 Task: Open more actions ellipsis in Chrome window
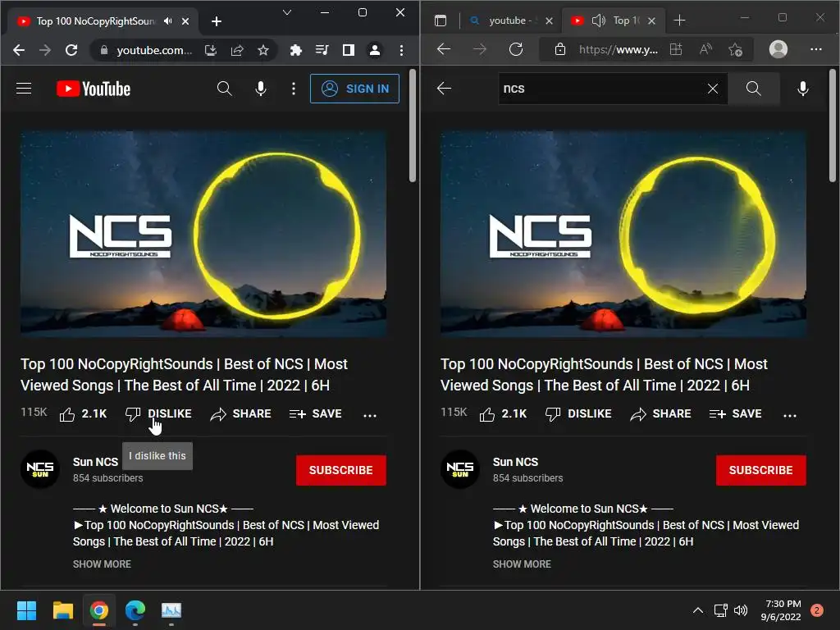[x=370, y=415]
